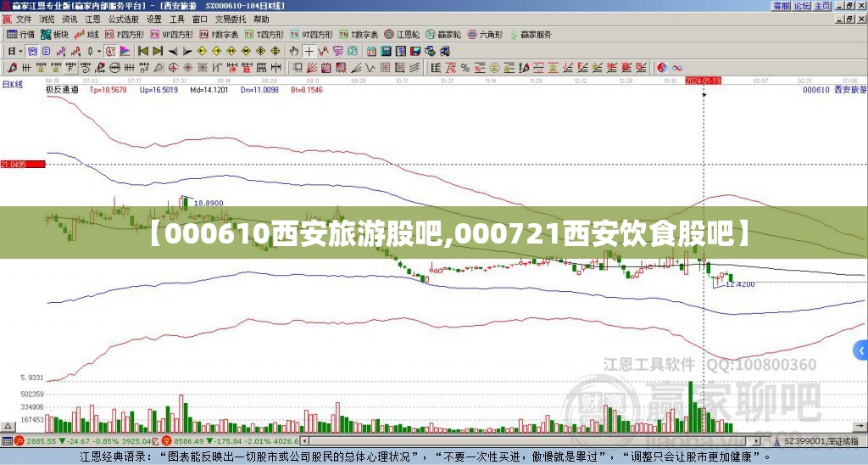The image size is (868, 465).
Task: Click the yin-yang icon
Action: (662, 68)
